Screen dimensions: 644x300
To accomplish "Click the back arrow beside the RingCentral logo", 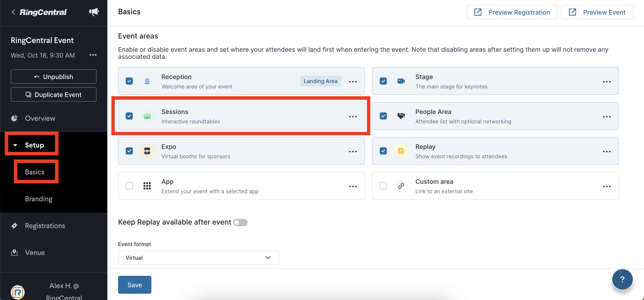I will tap(13, 12).
